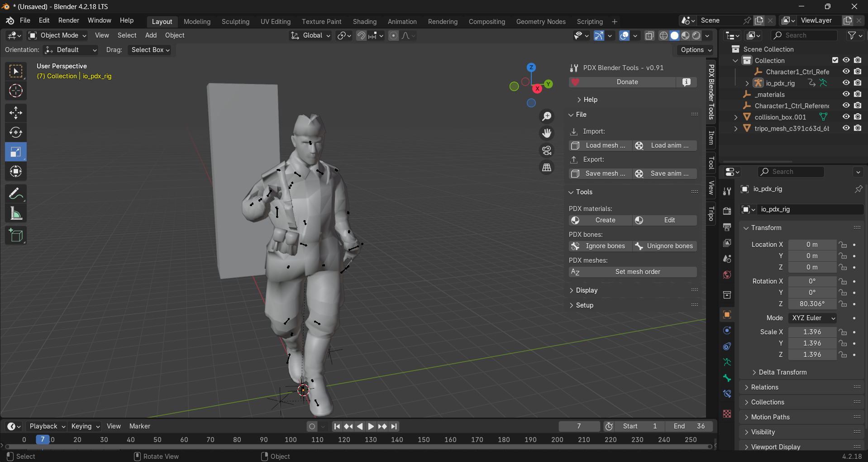Toggle camera view icon
Viewport: 868px width, 462px height.
point(547,150)
